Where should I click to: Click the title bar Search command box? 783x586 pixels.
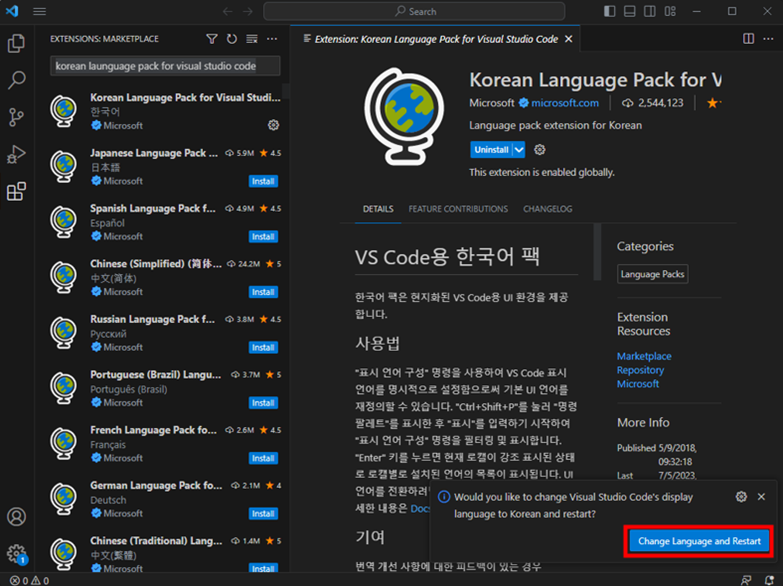(x=414, y=11)
